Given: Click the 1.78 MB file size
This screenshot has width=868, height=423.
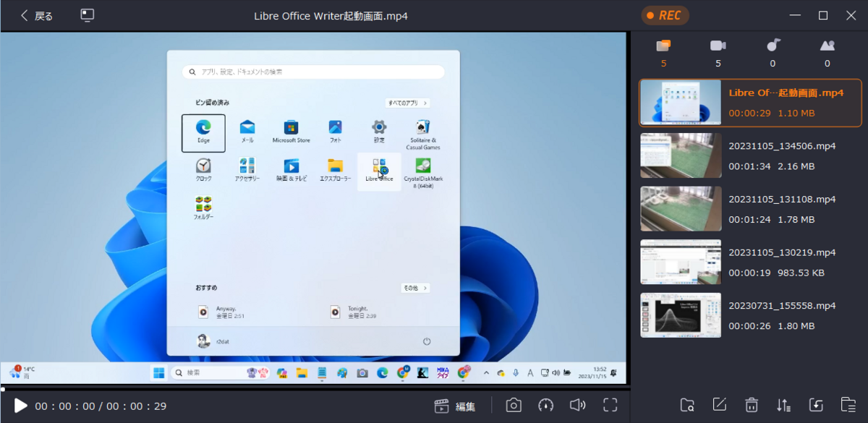Looking at the screenshot, I should [x=796, y=220].
